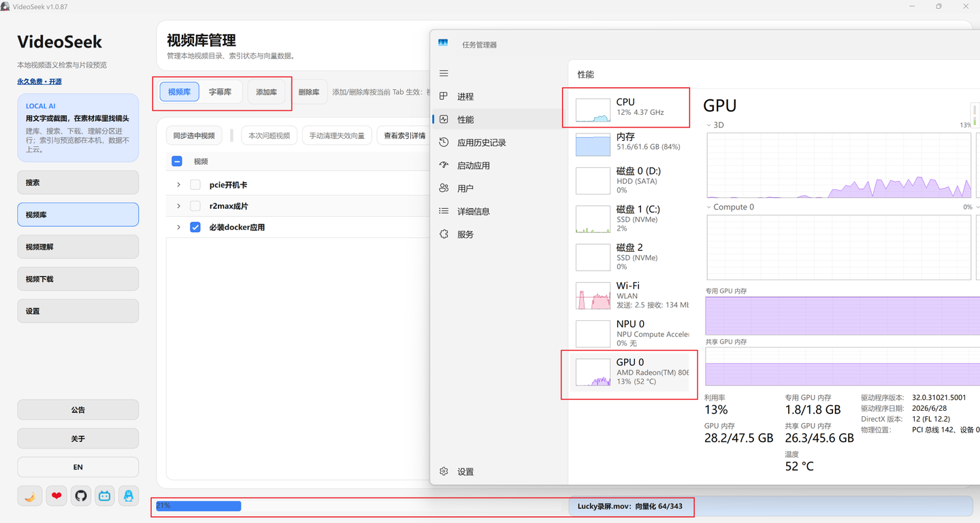The width and height of the screenshot is (980, 523).
Task: Select the Wi-Fi graph thumbnail
Action: coord(593,296)
